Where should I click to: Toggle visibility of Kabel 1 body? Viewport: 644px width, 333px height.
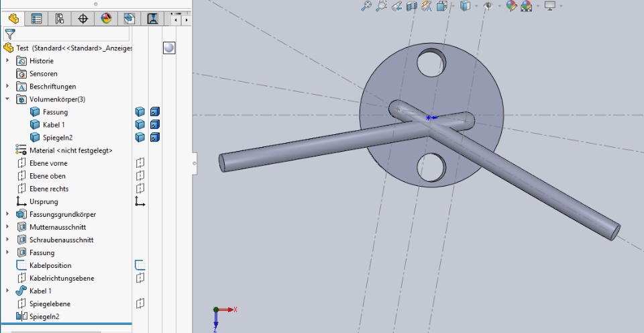pos(140,125)
